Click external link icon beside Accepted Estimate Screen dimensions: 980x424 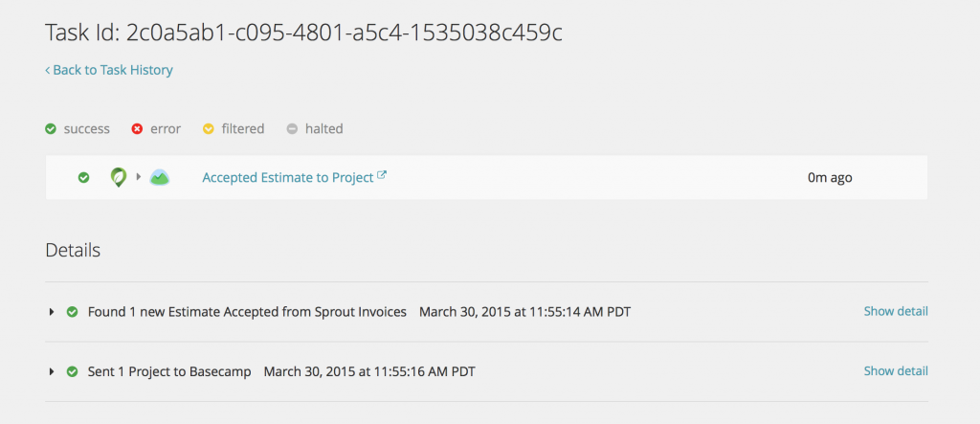point(382,176)
